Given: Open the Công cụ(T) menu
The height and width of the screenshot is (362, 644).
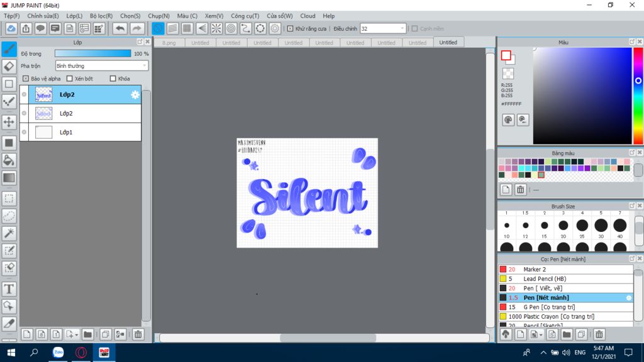Looking at the screenshot, I should tap(245, 16).
